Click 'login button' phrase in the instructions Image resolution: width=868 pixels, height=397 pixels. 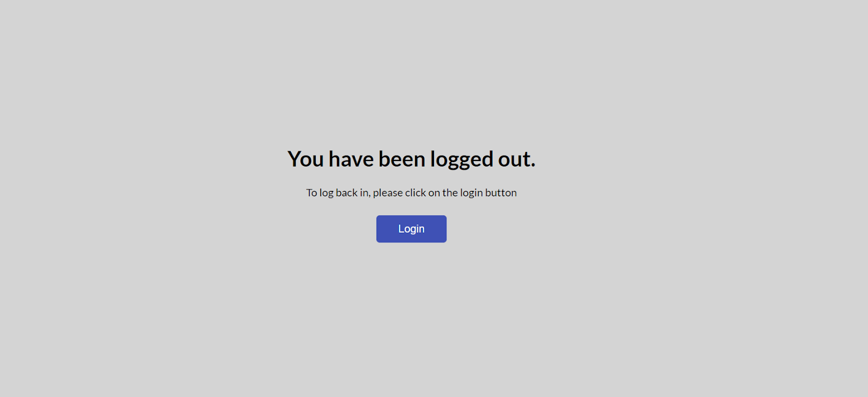(x=488, y=193)
